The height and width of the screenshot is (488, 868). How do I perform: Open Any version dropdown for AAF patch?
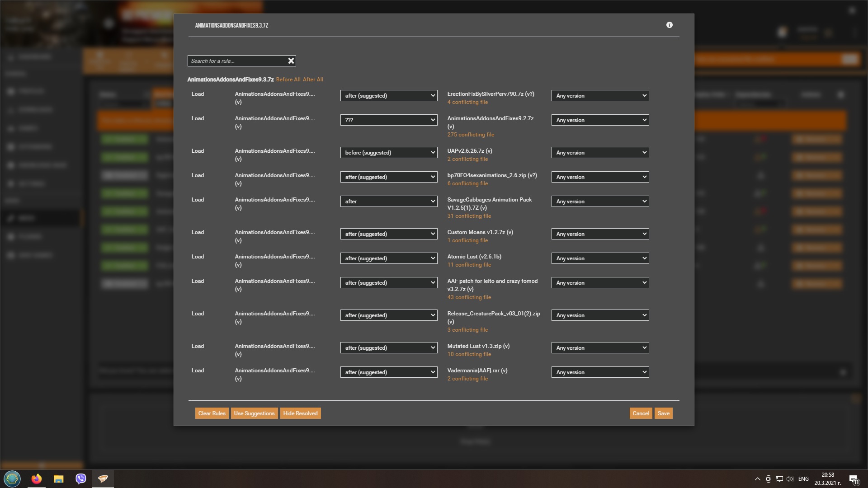point(600,283)
